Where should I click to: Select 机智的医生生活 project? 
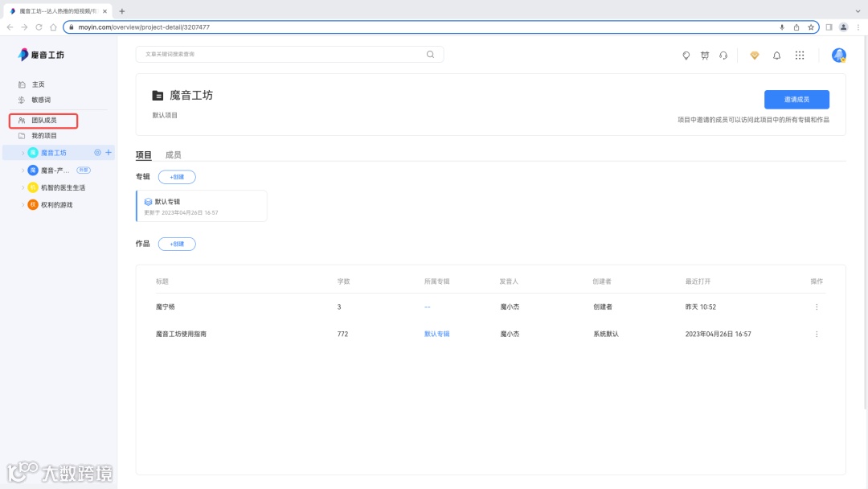[63, 187]
